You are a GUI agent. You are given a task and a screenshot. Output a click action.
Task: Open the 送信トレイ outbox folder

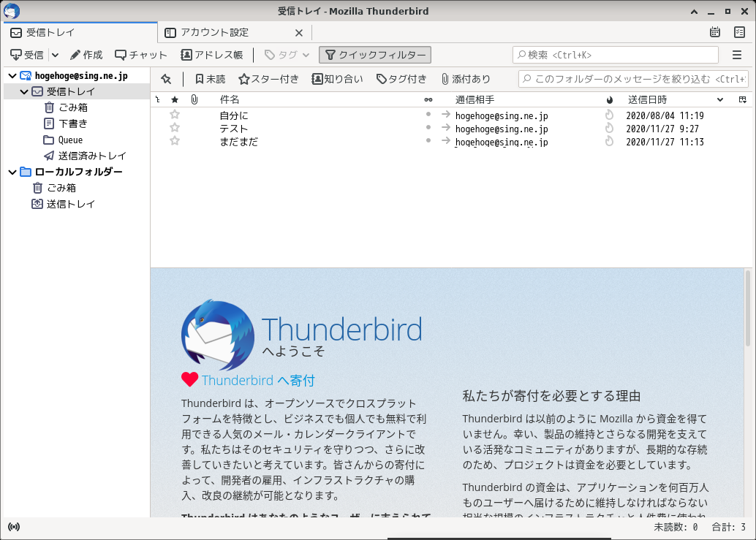tap(70, 205)
